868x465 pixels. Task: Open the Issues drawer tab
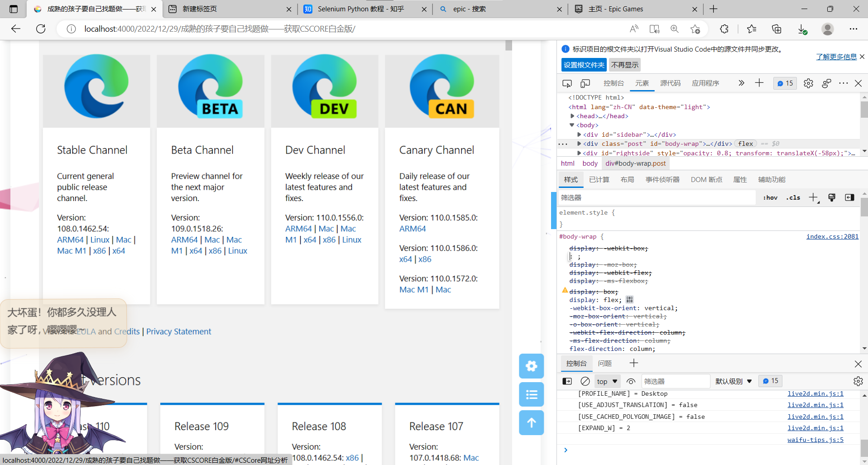pos(604,363)
